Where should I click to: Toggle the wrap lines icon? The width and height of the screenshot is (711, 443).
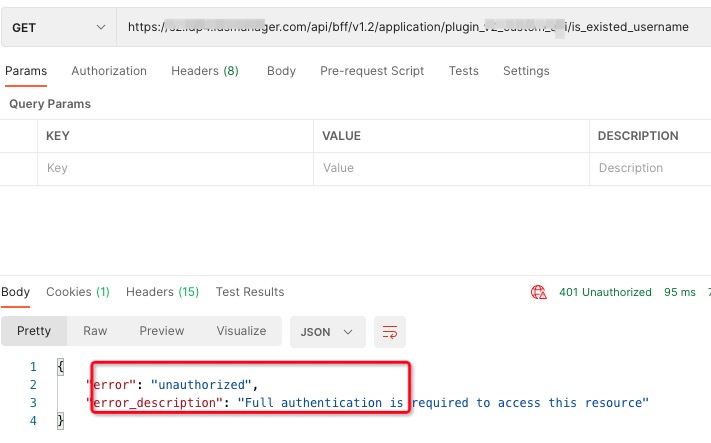pyautogui.click(x=390, y=331)
